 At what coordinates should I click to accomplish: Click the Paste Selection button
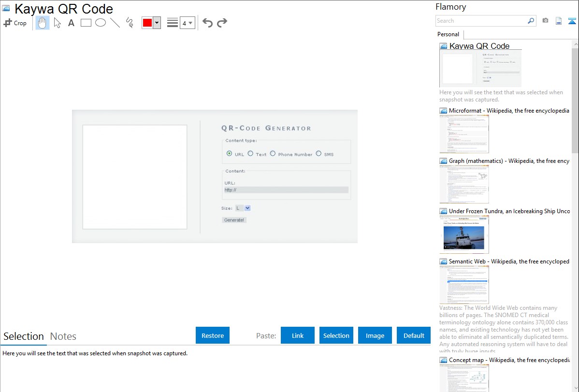pyautogui.click(x=336, y=335)
